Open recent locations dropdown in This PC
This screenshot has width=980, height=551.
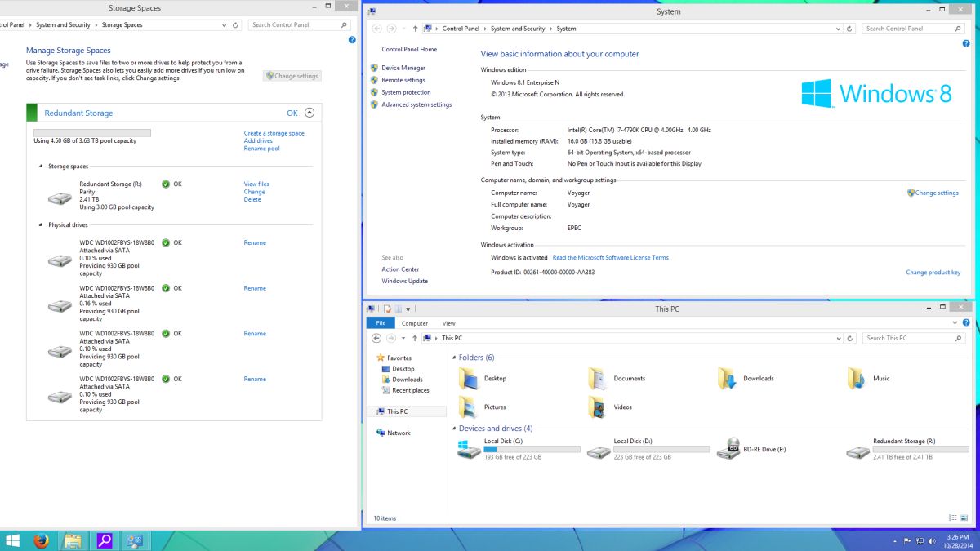coord(403,338)
